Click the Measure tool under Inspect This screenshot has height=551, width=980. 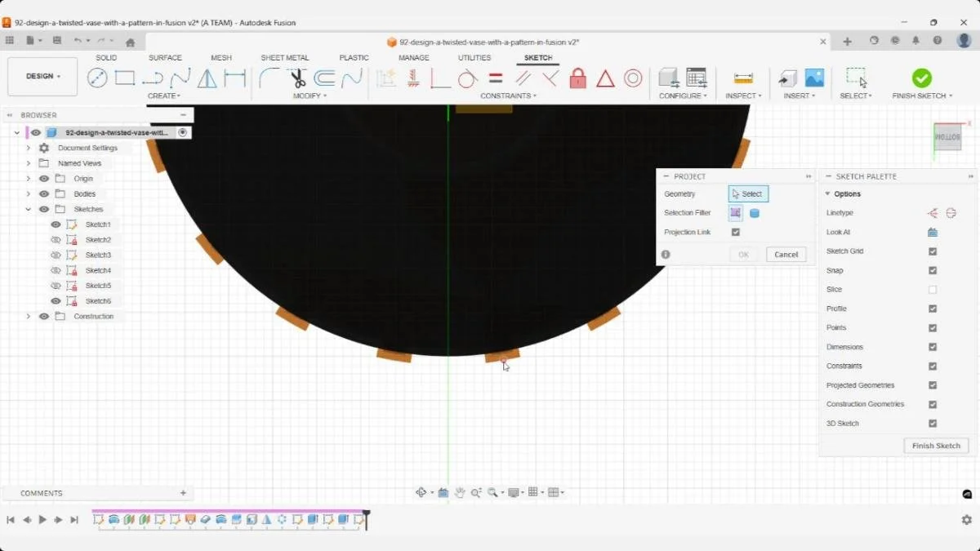[742, 78]
